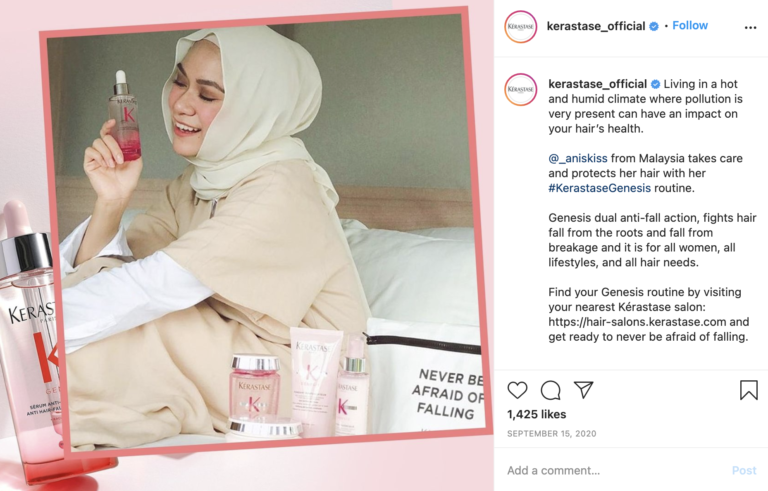768x491 pixels.
Task: Open kerastase_official username in header
Action: pos(596,26)
